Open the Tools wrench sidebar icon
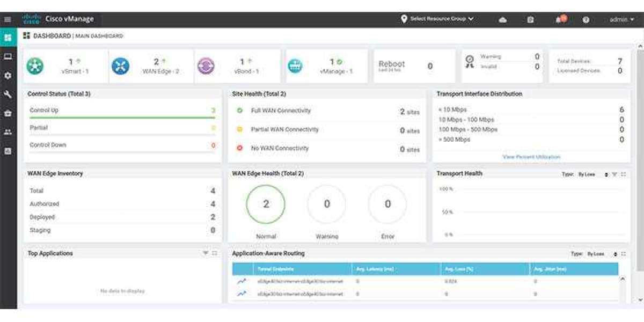 [x=8, y=94]
